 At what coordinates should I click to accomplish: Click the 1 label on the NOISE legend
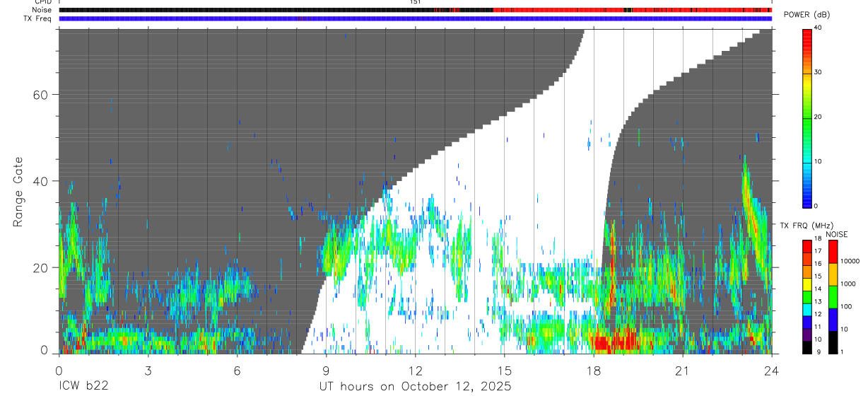[x=841, y=351]
